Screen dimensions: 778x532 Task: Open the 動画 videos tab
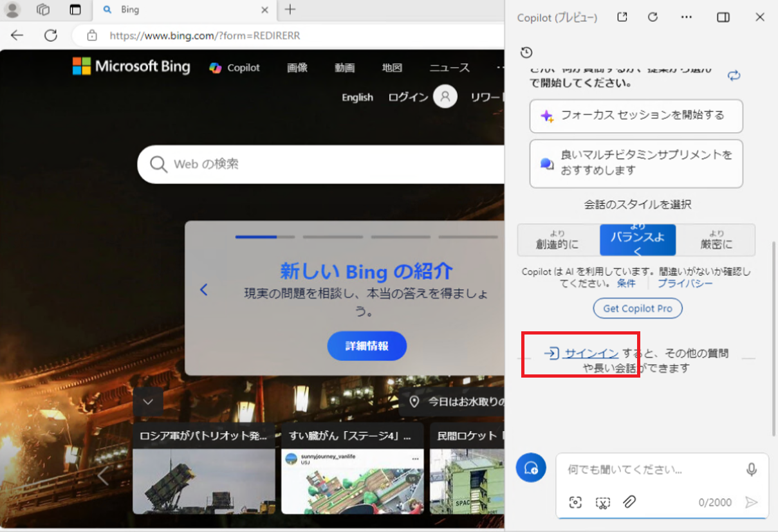click(x=344, y=68)
